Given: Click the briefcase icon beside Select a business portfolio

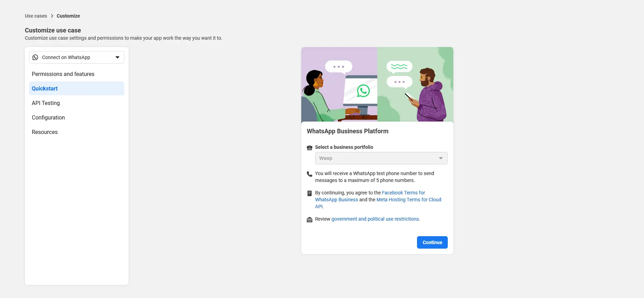Looking at the screenshot, I should (x=310, y=148).
